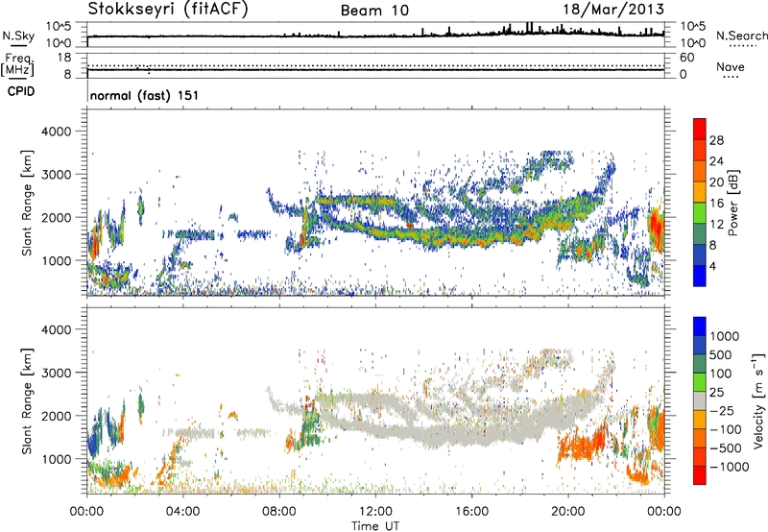768x532 pixels.
Task: Click the '04:00' time axis tick label
Action: (x=182, y=512)
